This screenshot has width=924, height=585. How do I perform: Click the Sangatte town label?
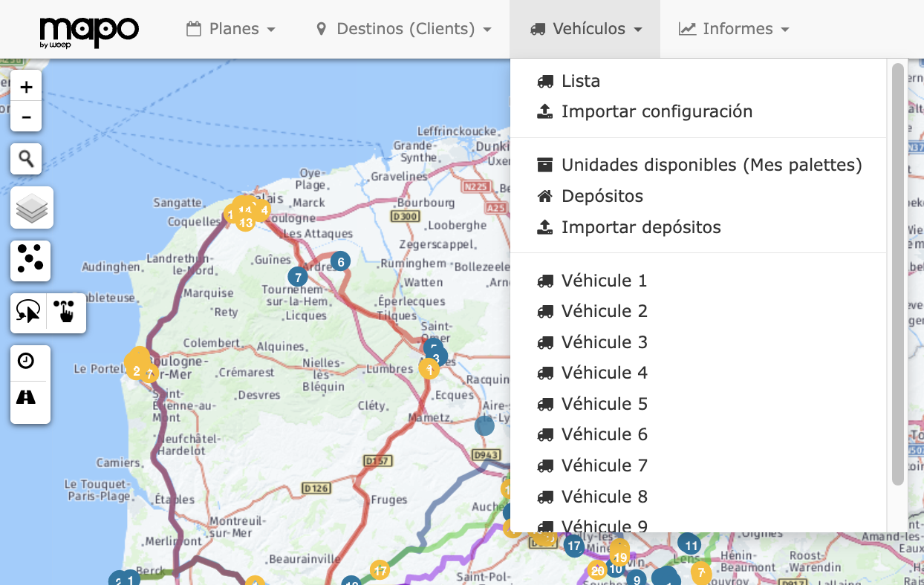(x=178, y=203)
